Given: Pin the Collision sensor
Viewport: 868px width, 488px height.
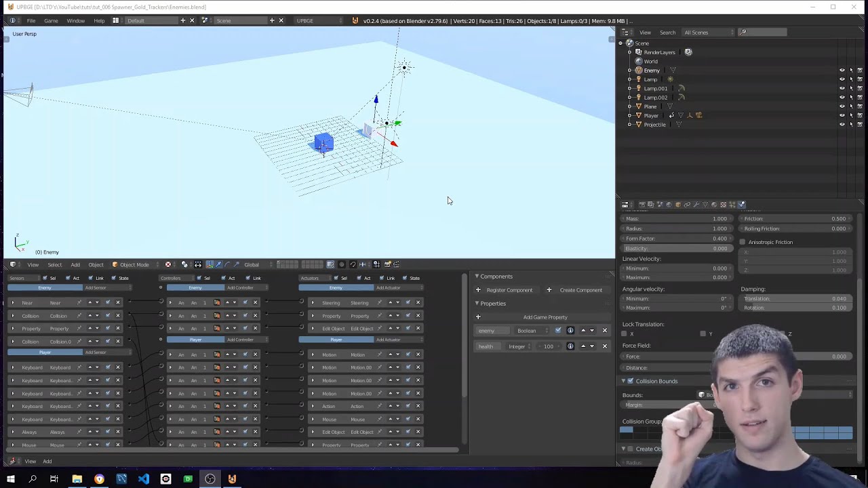Looking at the screenshot, I should point(79,316).
